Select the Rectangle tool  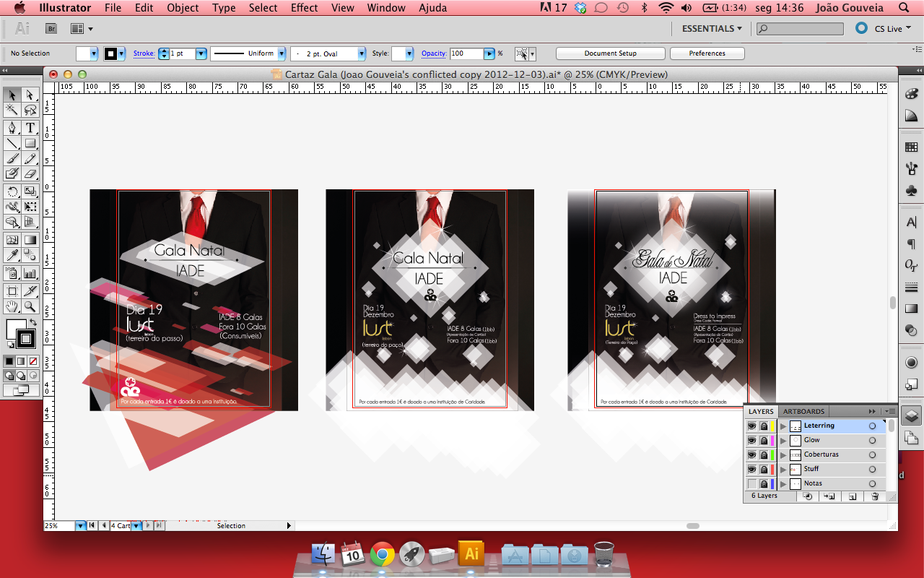coord(30,143)
